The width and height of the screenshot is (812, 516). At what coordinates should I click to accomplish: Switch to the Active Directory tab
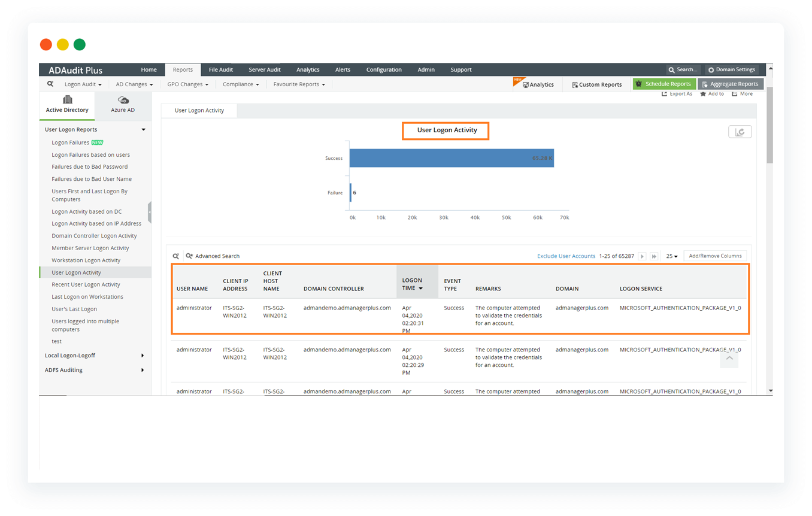[67, 104]
